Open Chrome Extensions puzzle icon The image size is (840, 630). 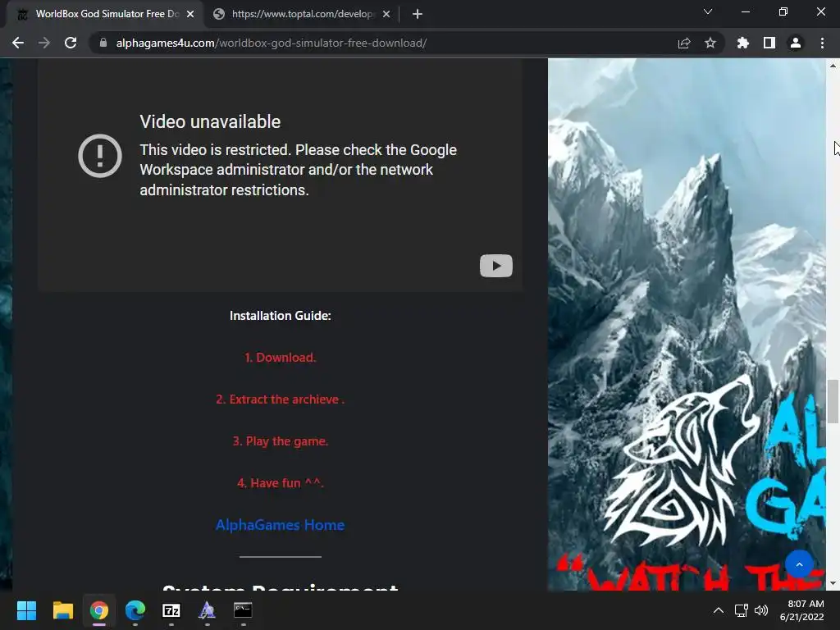click(x=743, y=43)
